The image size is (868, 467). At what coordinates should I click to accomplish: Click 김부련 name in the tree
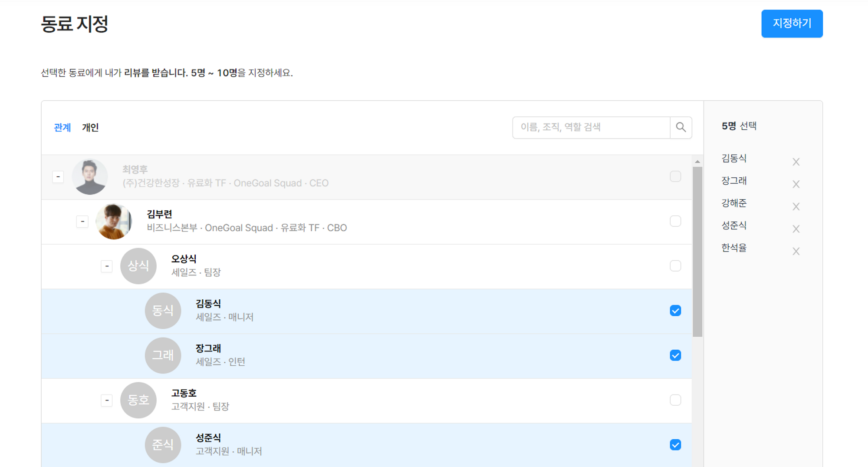click(x=160, y=214)
